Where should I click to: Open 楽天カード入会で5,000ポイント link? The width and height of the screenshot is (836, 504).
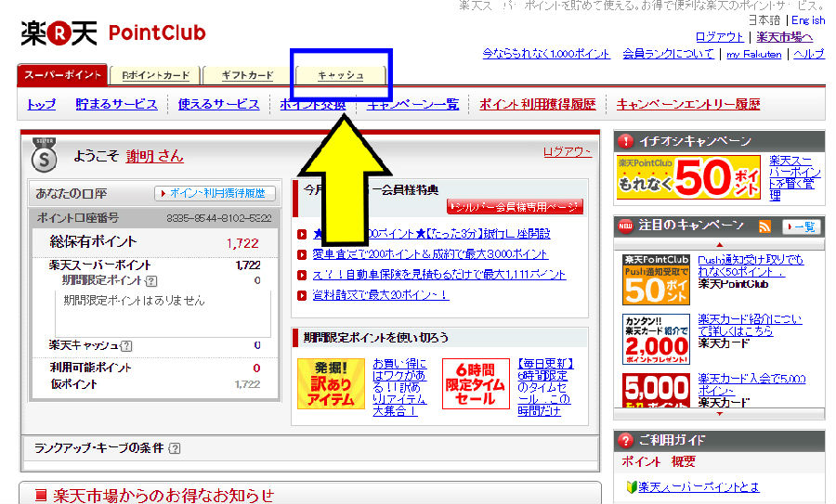[x=751, y=384]
